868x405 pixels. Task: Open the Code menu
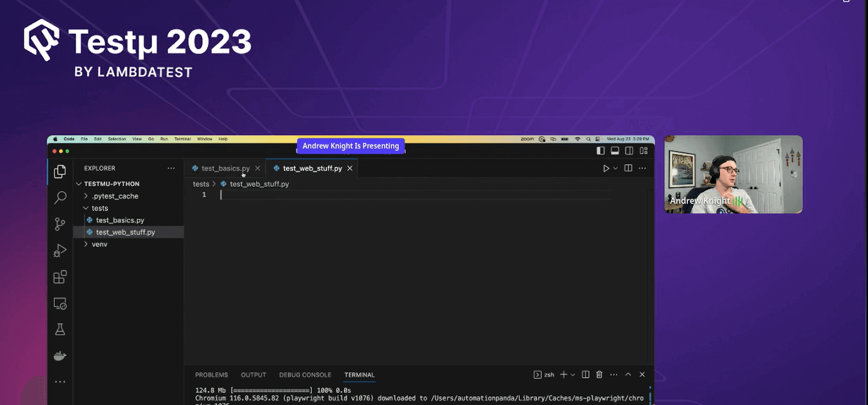click(x=69, y=139)
